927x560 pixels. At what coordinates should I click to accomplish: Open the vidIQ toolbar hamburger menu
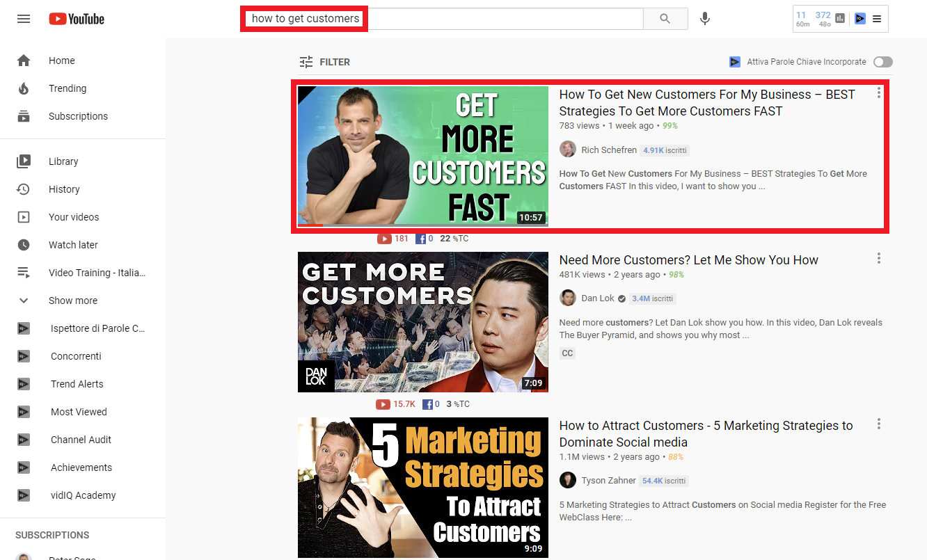coord(877,19)
